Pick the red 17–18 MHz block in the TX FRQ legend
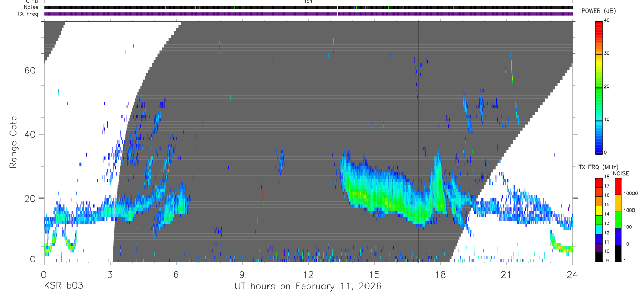The image size is (644, 297). (x=598, y=182)
